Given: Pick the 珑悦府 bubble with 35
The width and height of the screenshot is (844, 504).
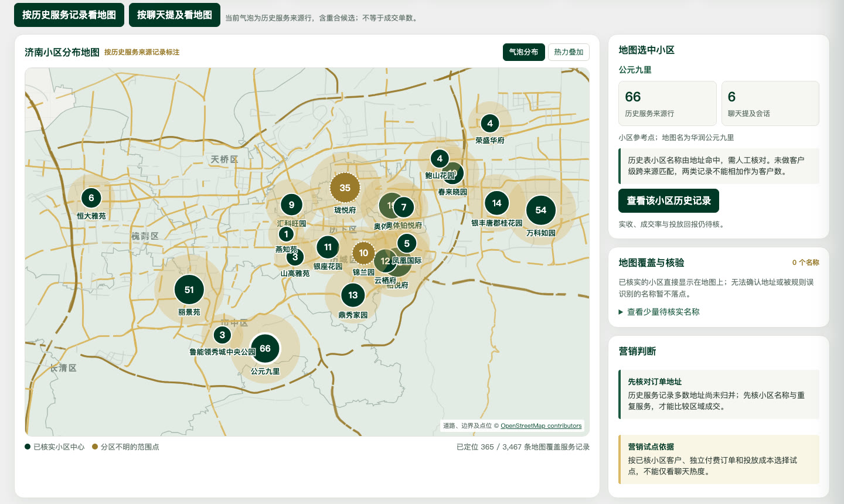Looking at the screenshot, I should pos(345,188).
